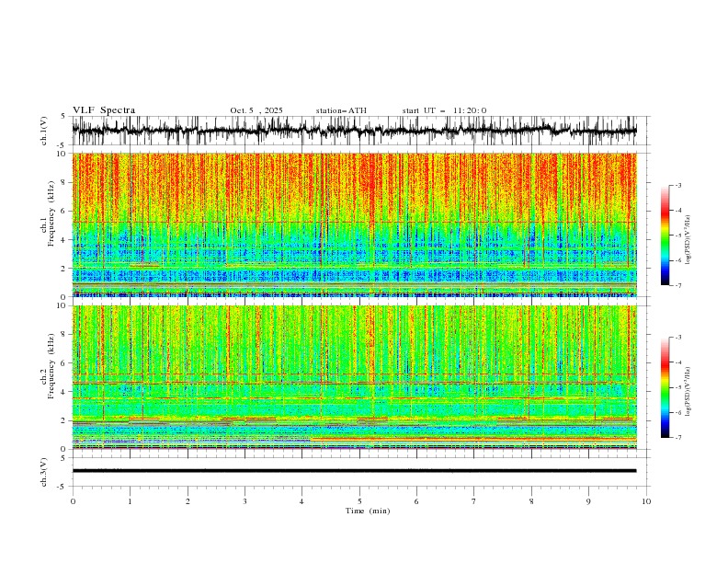Click tick "0" on the Time axis

[73, 501]
